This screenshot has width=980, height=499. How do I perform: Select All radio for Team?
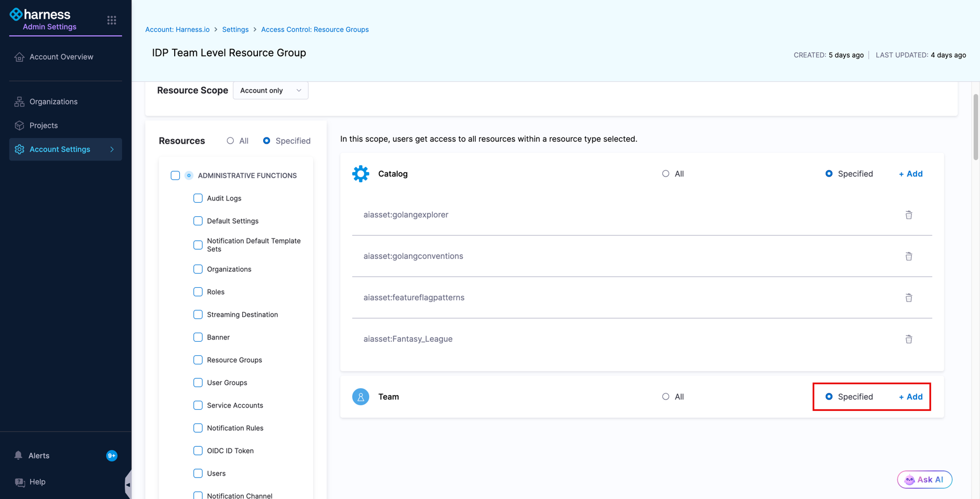[666, 397]
